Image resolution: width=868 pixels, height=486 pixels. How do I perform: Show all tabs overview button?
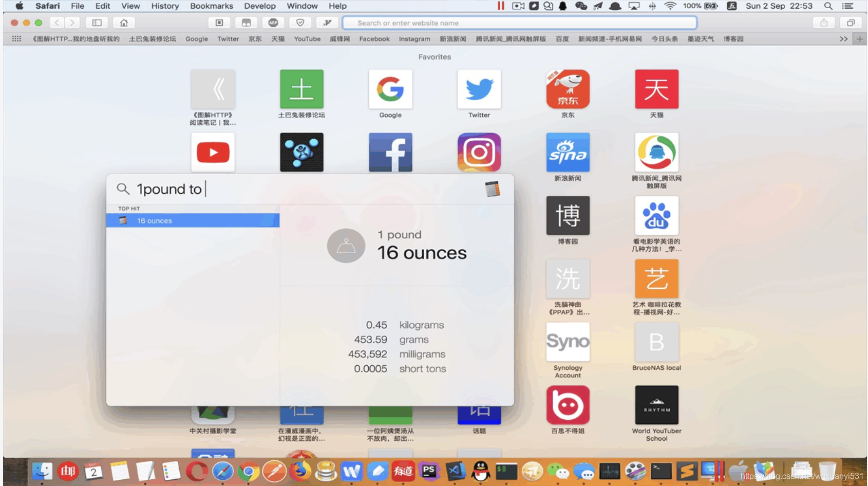pos(851,23)
